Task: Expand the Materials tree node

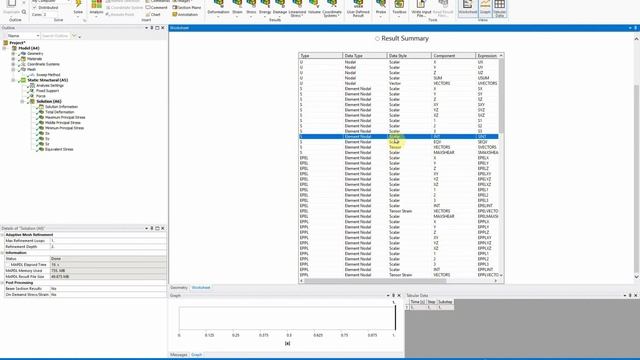Action: (13, 59)
